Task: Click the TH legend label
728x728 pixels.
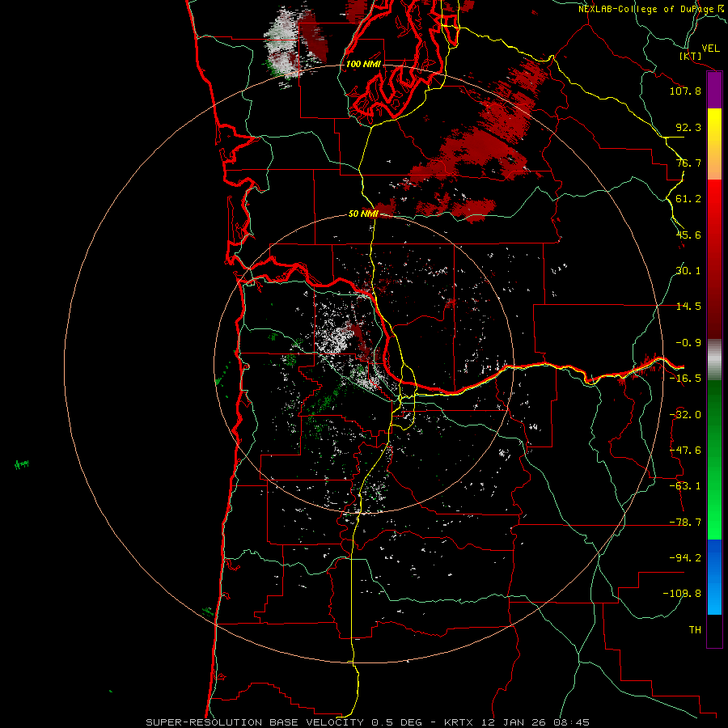Action: coord(695,630)
